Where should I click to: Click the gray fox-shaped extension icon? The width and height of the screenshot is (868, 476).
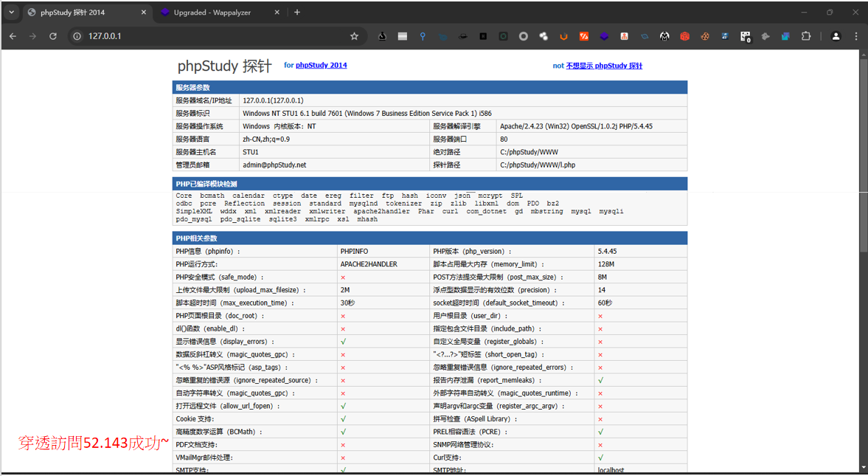point(765,36)
